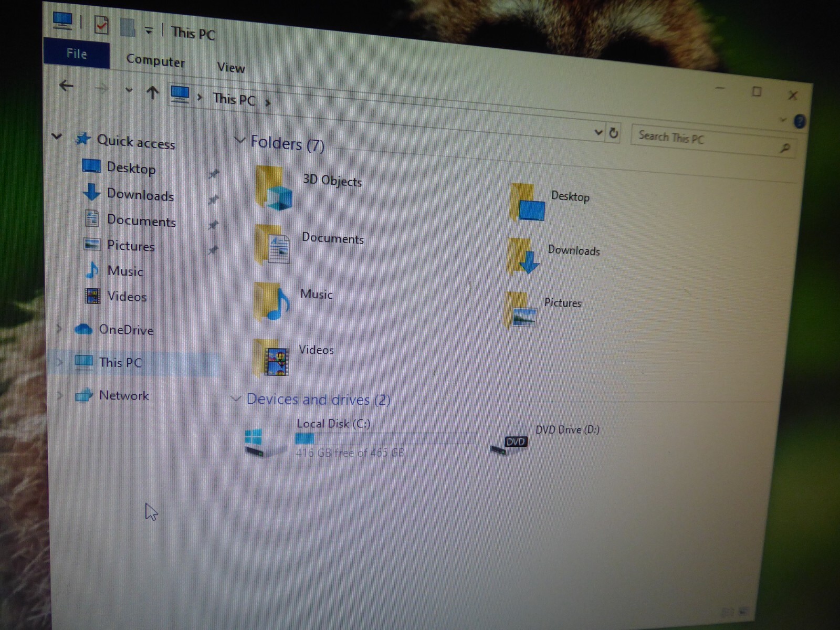Screen dimensions: 840x630
Task: Select Network in navigation pane
Action: (124, 395)
